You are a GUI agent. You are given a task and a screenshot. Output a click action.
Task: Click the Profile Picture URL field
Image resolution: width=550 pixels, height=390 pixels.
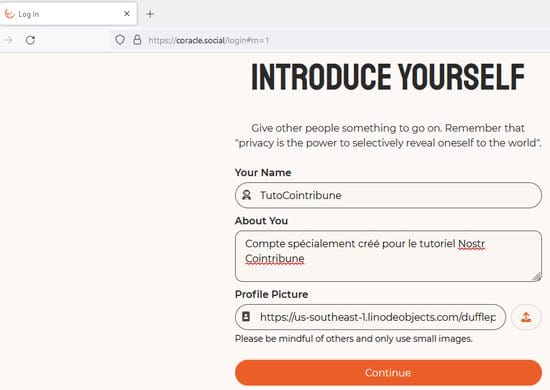(x=370, y=317)
